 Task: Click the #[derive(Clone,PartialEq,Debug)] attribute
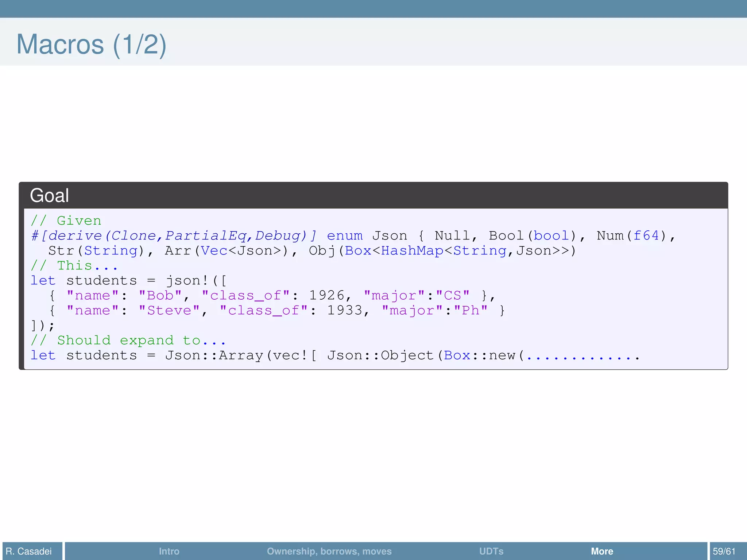tap(174, 236)
